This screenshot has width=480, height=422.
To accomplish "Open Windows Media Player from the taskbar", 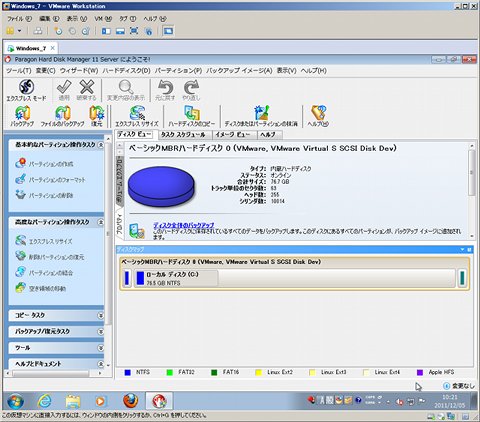I will click(x=100, y=401).
